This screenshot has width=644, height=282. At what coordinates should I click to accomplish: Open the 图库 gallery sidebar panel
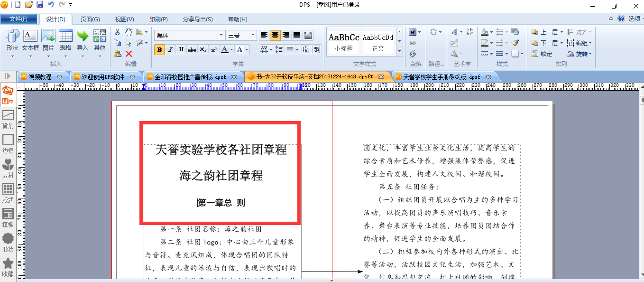click(x=8, y=95)
